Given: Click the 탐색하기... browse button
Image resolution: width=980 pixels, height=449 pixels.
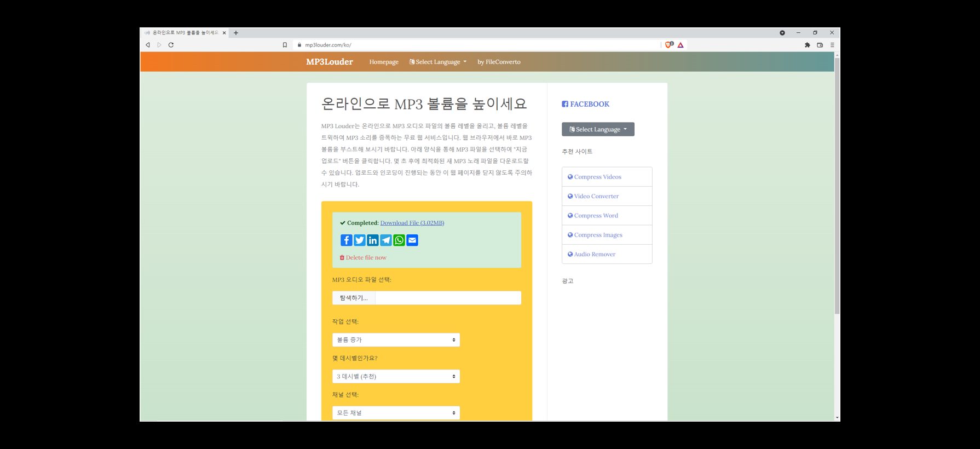Looking at the screenshot, I should (x=354, y=298).
